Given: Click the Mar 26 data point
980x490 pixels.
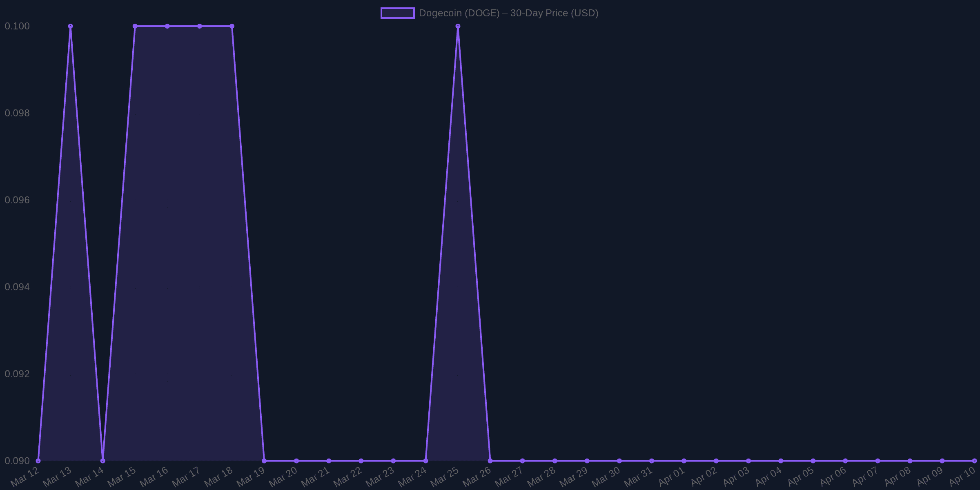Looking at the screenshot, I should [x=490, y=461].
